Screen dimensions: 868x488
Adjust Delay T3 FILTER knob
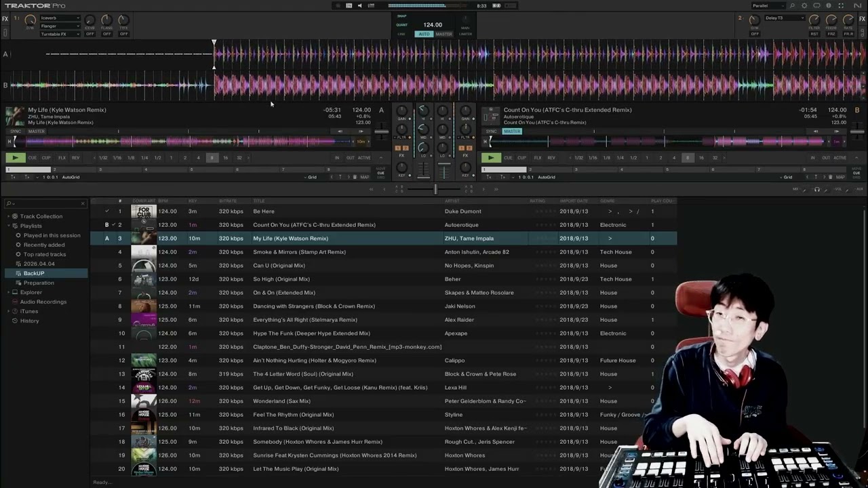coord(814,20)
